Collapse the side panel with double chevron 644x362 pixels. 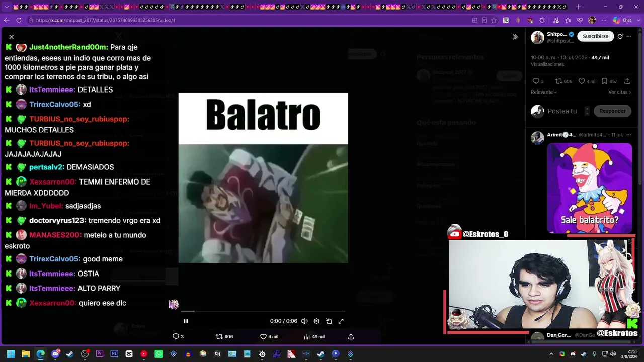tap(515, 37)
